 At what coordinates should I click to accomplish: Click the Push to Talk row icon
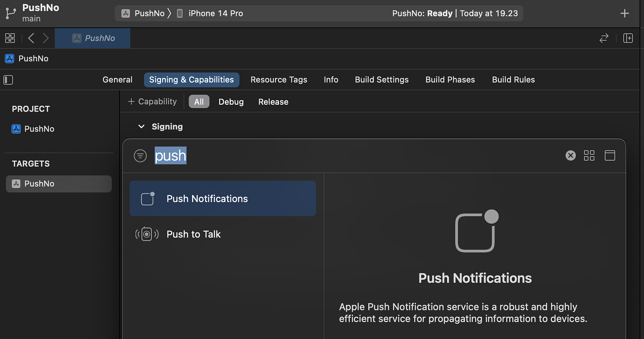point(147,234)
